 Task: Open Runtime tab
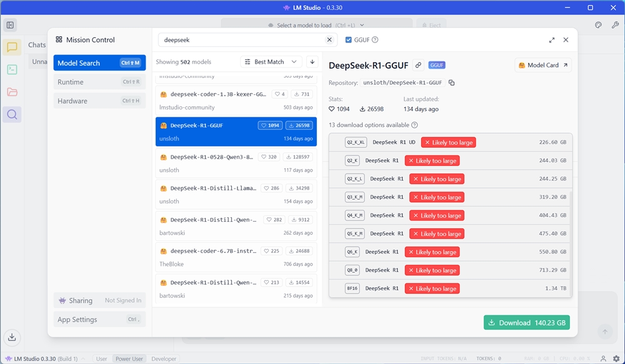coord(99,82)
